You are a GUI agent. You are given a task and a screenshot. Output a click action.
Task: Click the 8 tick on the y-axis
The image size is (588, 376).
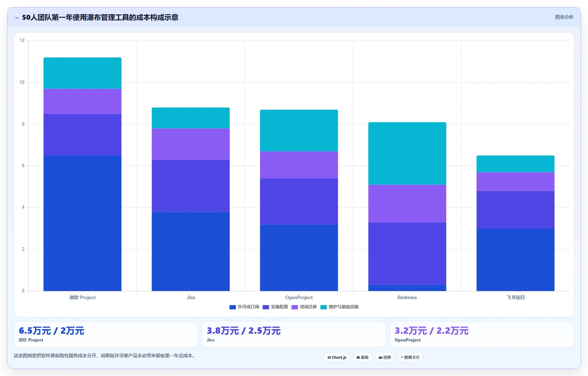tap(23, 124)
